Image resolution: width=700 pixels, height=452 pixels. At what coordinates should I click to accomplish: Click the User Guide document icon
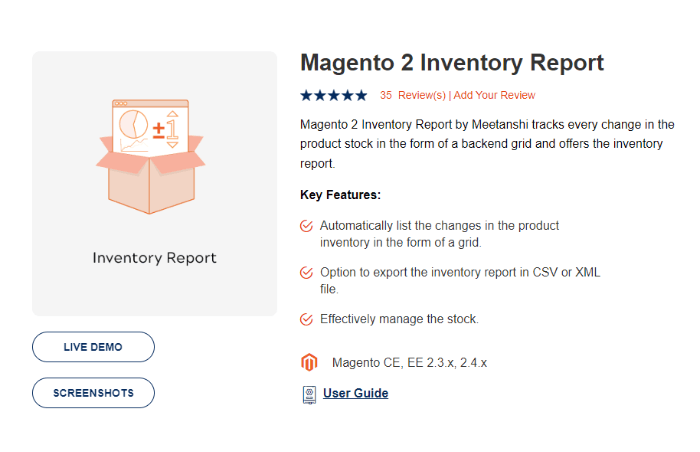pos(309,393)
